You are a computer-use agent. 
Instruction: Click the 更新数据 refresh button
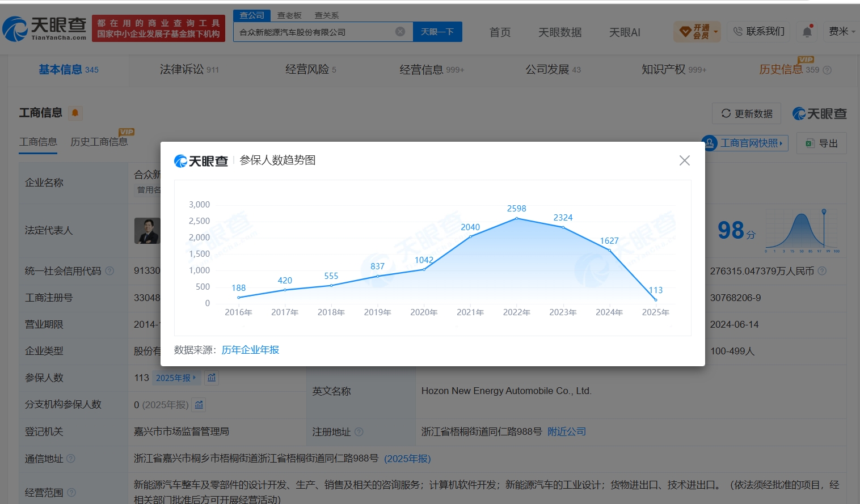[747, 113]
